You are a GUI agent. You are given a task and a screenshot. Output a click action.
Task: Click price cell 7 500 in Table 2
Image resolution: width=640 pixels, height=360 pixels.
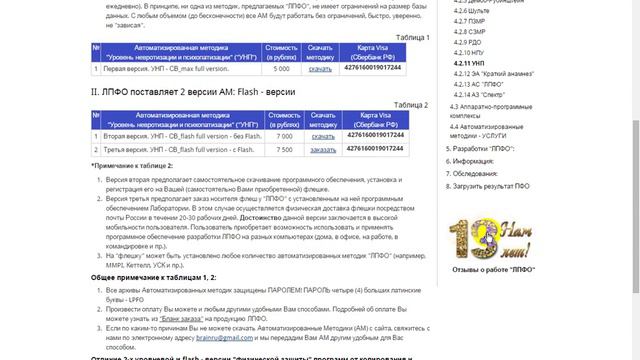[x=284, y=150]
